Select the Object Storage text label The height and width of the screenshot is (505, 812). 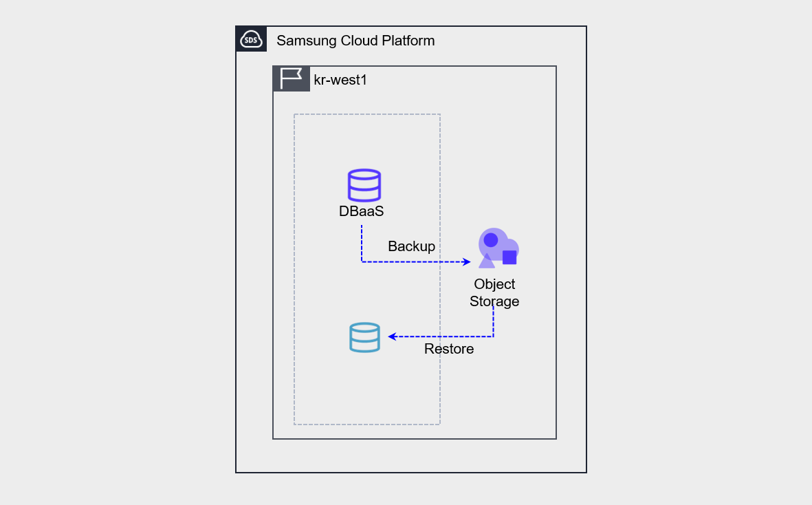[494, 292]
